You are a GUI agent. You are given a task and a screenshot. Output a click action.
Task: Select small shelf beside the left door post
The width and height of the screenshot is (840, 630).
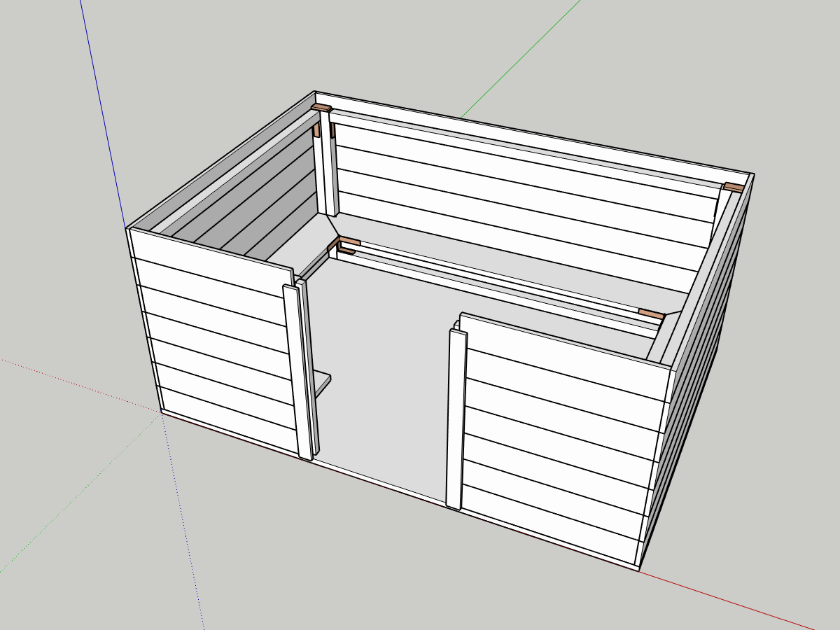coord(321,383)
